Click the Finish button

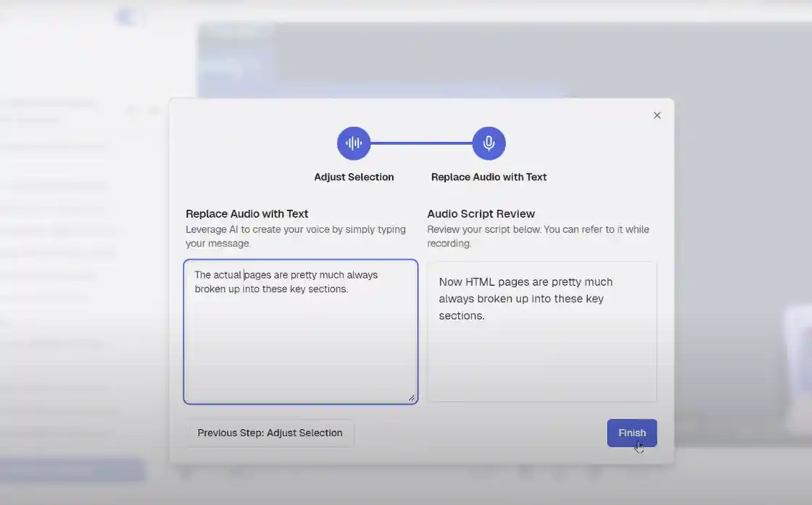(x=631, y=433)
